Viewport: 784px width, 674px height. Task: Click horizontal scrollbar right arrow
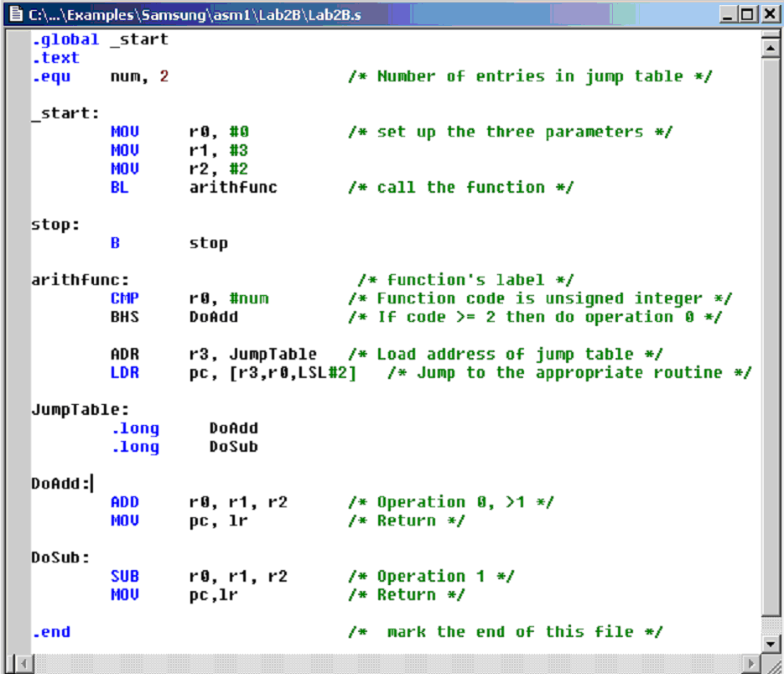pyautogui.click(x=750, y=663)
